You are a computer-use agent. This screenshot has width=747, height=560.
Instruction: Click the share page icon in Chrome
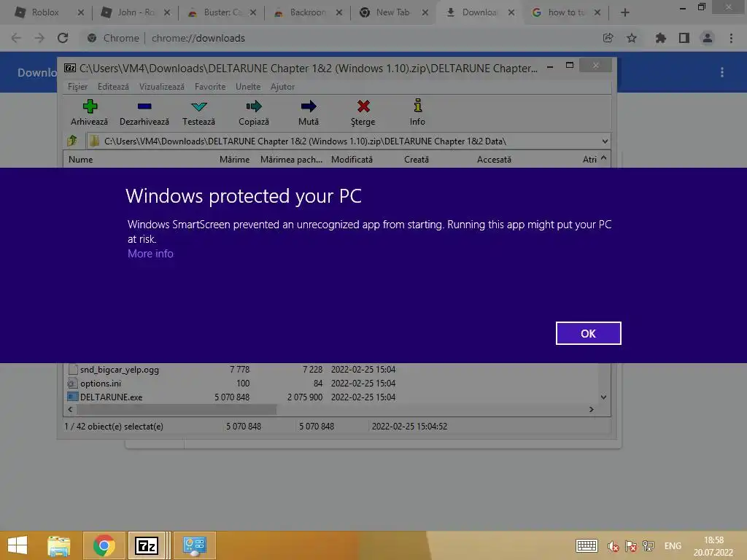coord(608,38)
